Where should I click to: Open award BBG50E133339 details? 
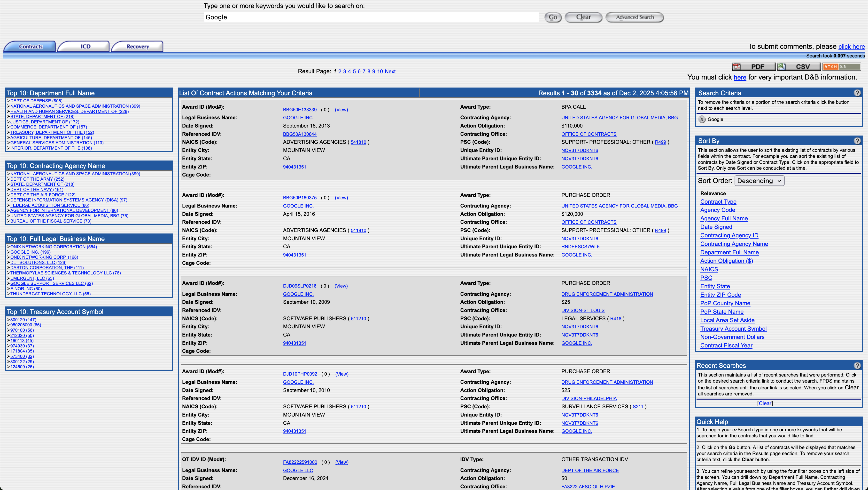300,109
